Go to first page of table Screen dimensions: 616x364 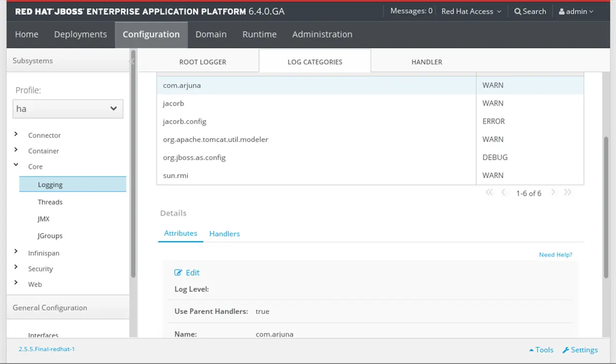[x=489, y=193]
